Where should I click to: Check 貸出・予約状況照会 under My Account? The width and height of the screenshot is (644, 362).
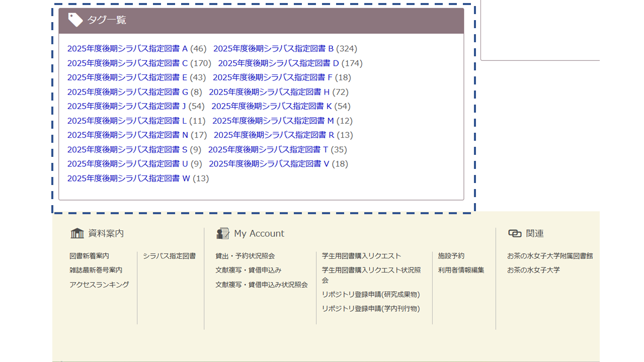[x=245, y=256]
